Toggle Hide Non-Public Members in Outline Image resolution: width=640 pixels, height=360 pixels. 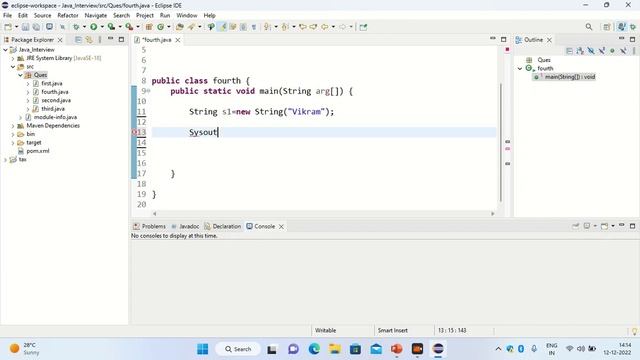point(612,51)
